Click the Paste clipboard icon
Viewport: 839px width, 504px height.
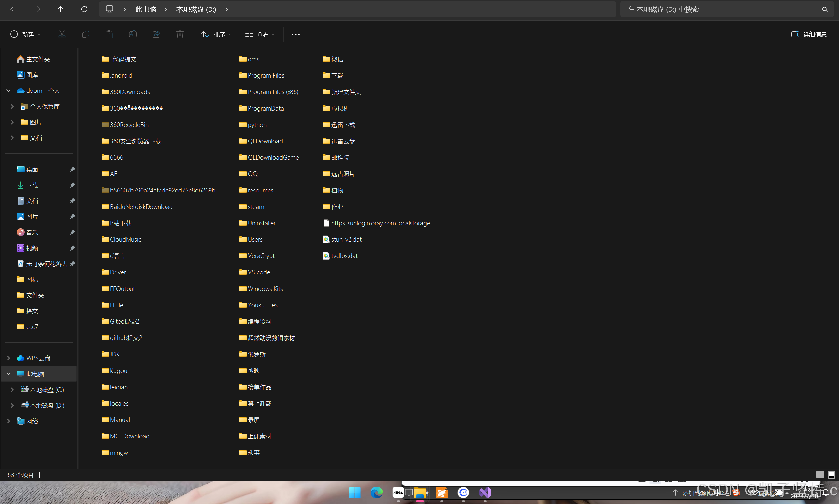tap(109, 34)
